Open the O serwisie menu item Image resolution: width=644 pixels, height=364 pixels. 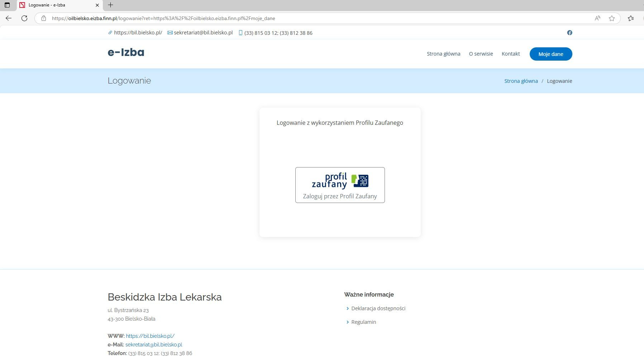[481, 54]
